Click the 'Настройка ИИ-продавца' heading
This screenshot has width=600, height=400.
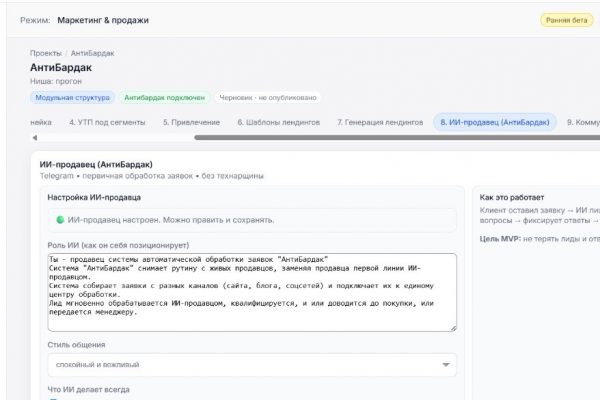tap(94, 198)
